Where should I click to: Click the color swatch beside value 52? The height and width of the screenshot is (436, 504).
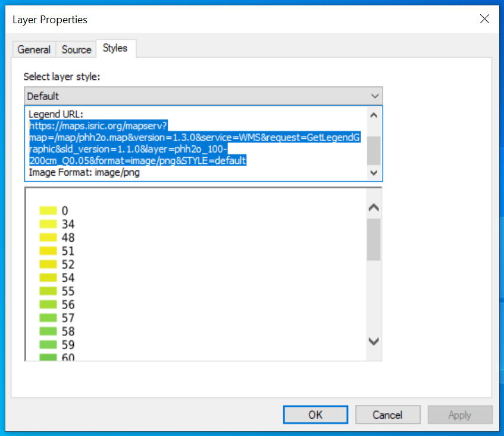[48, 264]
